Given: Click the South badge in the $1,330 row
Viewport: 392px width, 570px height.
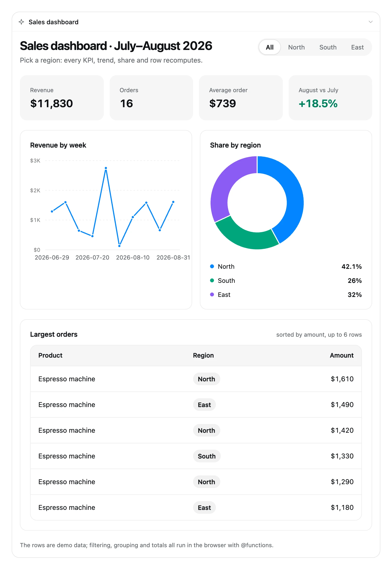Looking at the screenshot, I should click(x=207, y=456).
